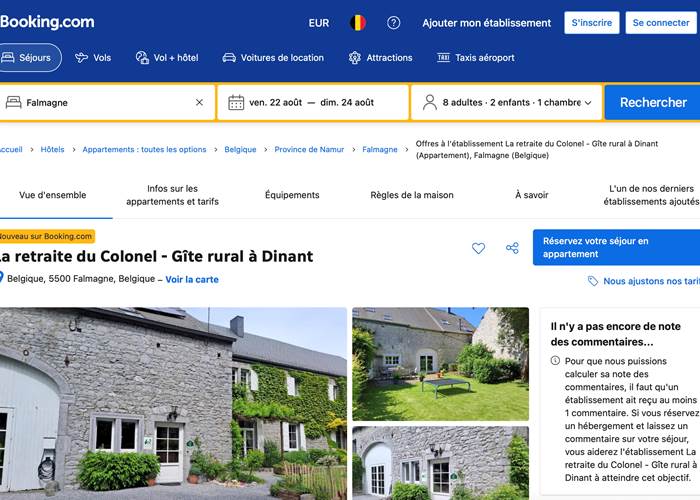Open Province de Namur breadcrumb
Screen dimensions: 700x500
tap(309, 149)
